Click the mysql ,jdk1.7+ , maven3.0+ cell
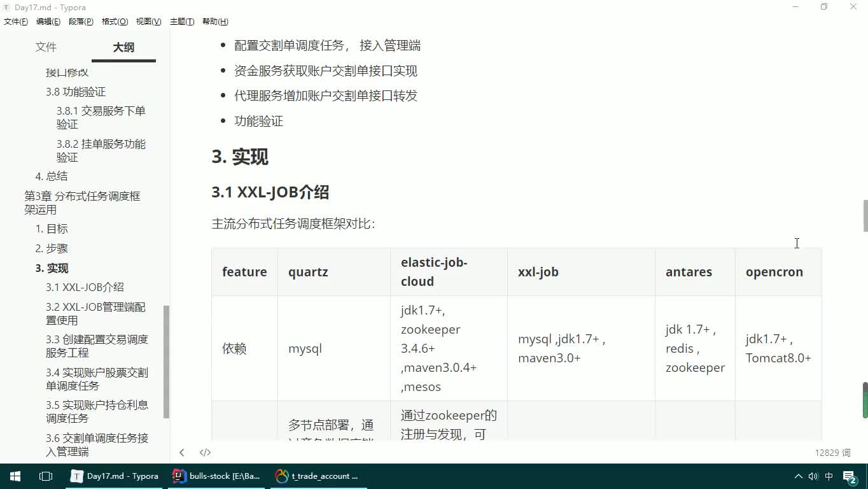 point(581,348)
